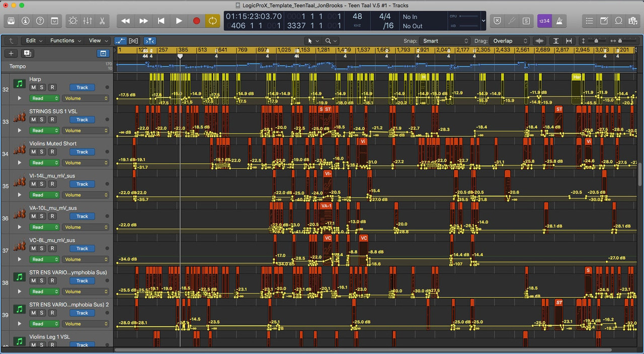Click the Global Tracks toggle button
Image resolution: width=644 pixels, height=354 pixels.
(x=103, y=53)
